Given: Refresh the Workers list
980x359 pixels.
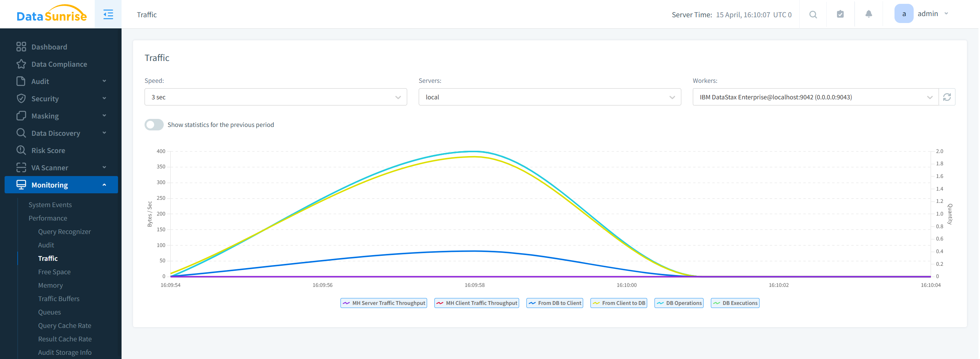Looking at the screenshot, I should (x=947, y=97).
